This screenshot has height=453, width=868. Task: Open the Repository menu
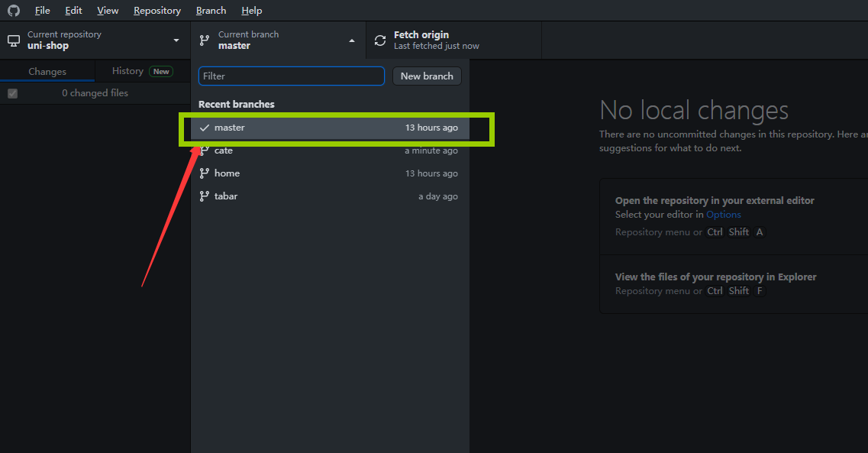pyautogui.click(x=157, y=11)
